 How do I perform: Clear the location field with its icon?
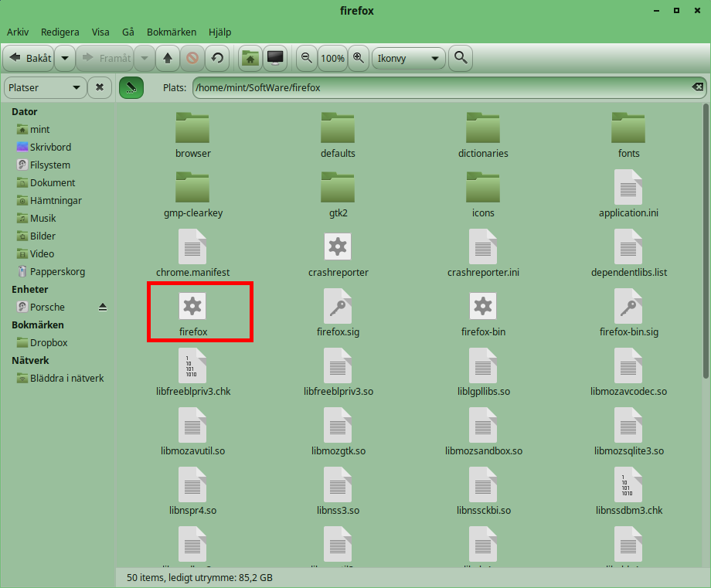[x=698, y=87]
